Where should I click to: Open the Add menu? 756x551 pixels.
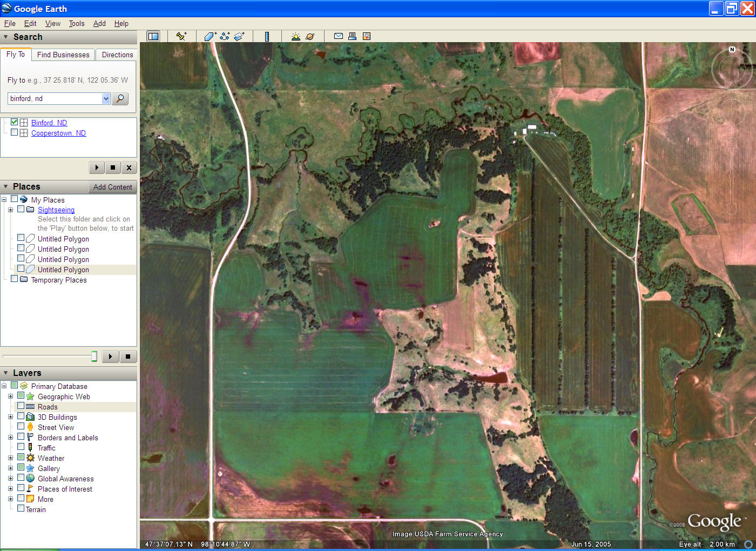pos(99,23)
